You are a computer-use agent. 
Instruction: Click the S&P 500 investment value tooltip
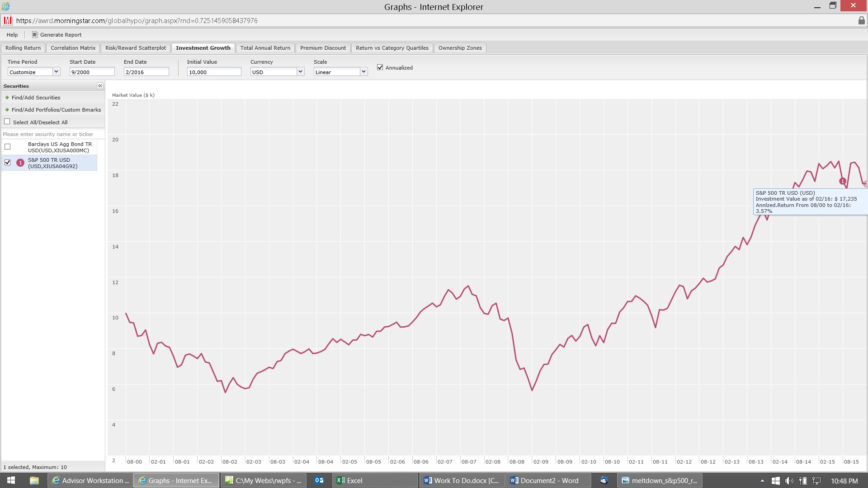pyautogui.click(x=810, y=202)
